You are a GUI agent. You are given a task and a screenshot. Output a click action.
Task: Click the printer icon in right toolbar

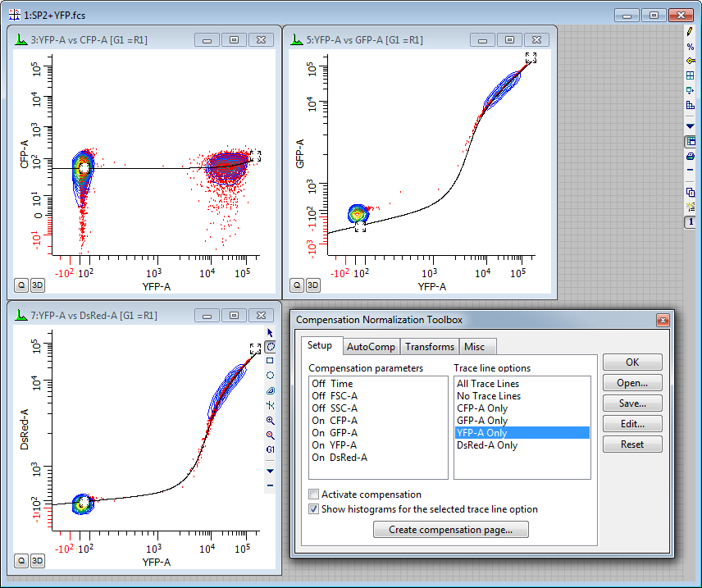coord(691,156)
